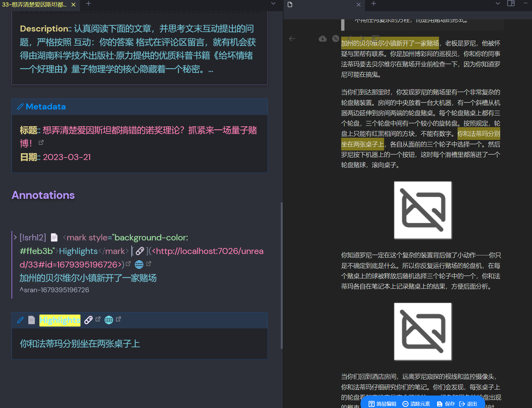The image size is (532, 408).
Task: Click highlighted text 加州的贝尔维尔小镇新开了一家赌场 in article
Action: (x=390, y=43)
